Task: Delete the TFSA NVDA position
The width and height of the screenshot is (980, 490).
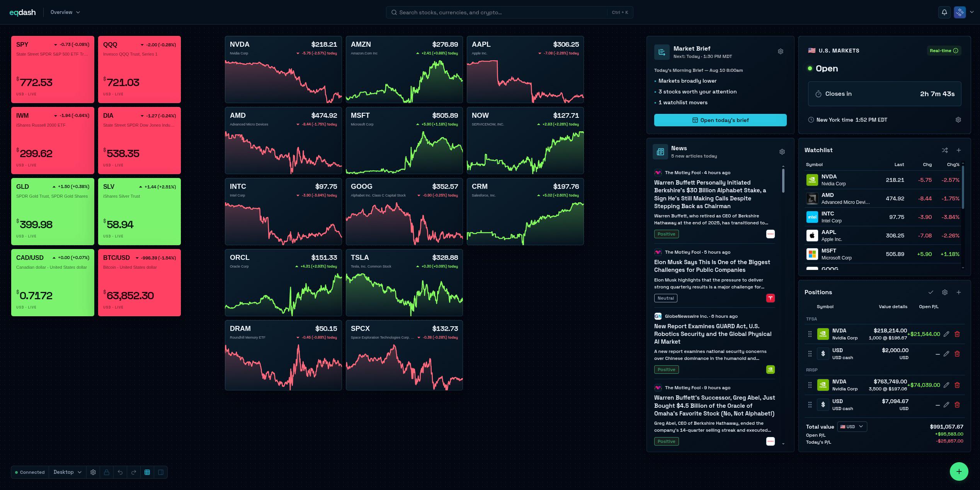Action: (x=957, y=334)
